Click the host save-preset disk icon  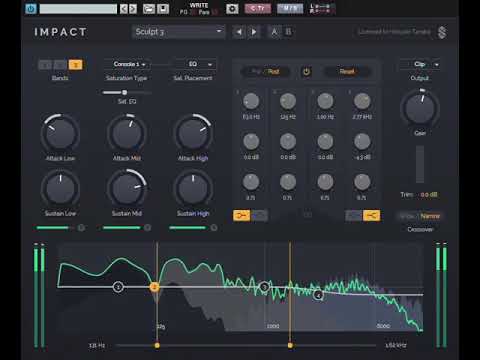pyautogui.click(x=163, y=9)
